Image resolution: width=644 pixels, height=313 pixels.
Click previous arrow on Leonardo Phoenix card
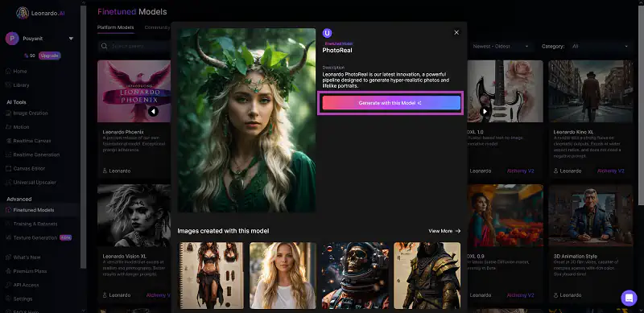[x=153, y=111]
